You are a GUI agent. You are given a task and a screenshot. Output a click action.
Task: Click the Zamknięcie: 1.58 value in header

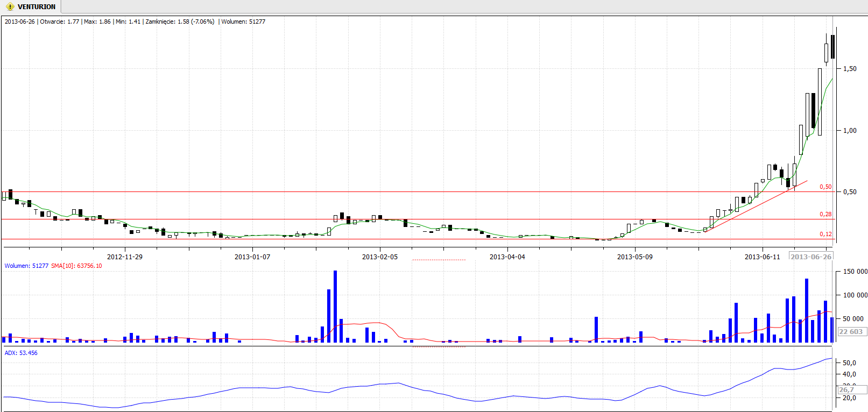click(x=180, y=22)
